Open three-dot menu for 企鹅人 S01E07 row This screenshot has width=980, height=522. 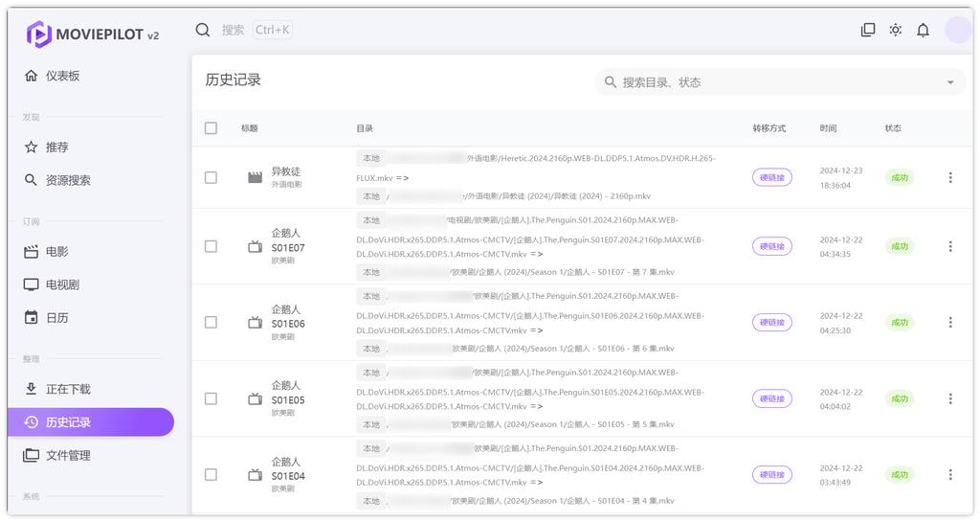tap(950, 246)
